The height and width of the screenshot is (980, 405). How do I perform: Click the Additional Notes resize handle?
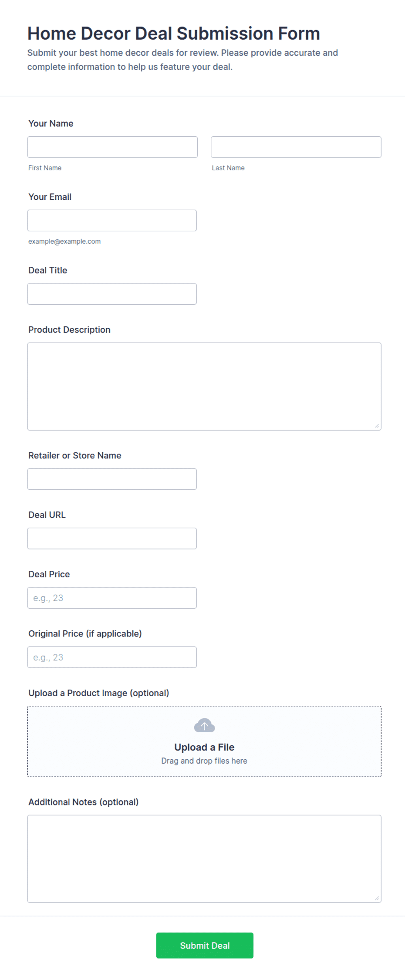click(377, 898)
